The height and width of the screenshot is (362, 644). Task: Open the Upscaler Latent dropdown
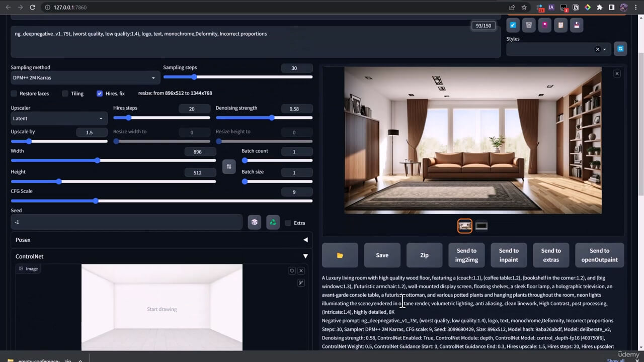point(59,119)
